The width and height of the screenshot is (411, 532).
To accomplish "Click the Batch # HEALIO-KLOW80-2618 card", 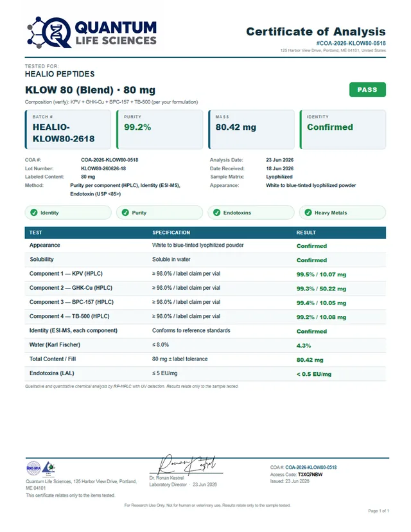I will (x=68, y=129).
